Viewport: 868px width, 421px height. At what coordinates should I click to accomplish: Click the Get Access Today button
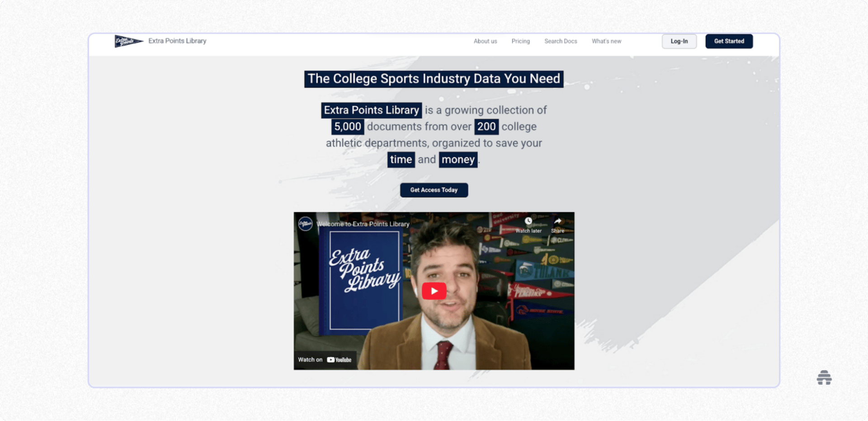[x=434, y=190]
